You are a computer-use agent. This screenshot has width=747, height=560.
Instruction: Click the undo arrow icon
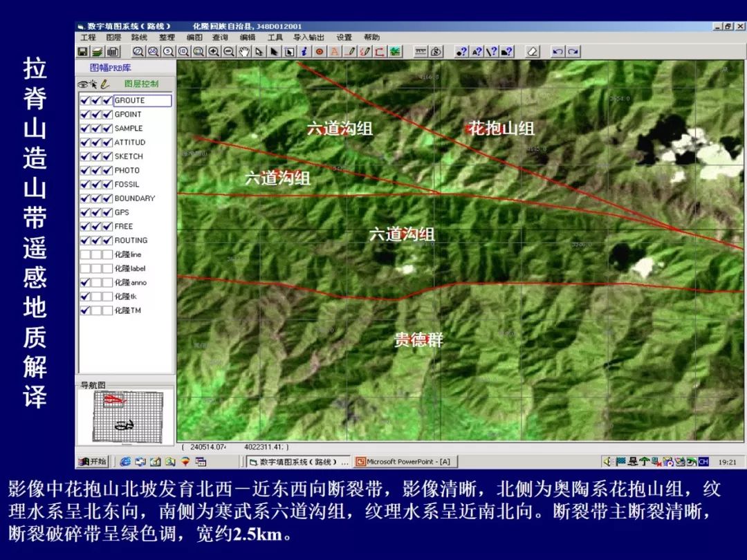pyautogui.click(x=557, y=51)
